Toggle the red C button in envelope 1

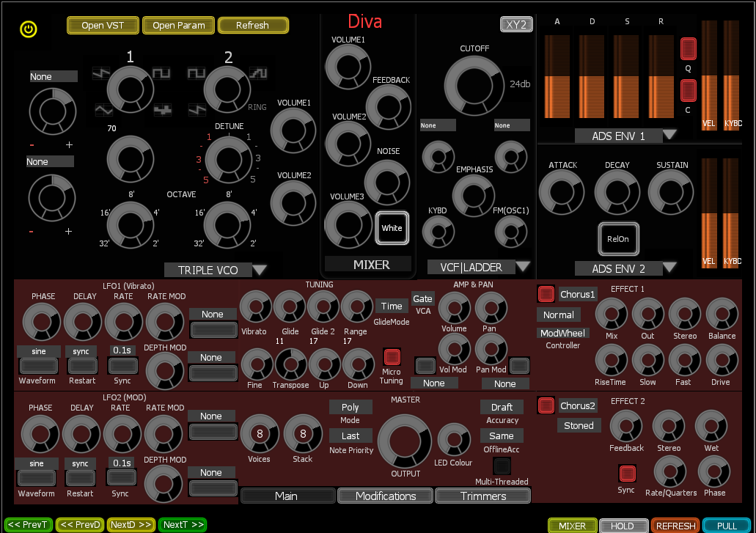click(688, 91)
